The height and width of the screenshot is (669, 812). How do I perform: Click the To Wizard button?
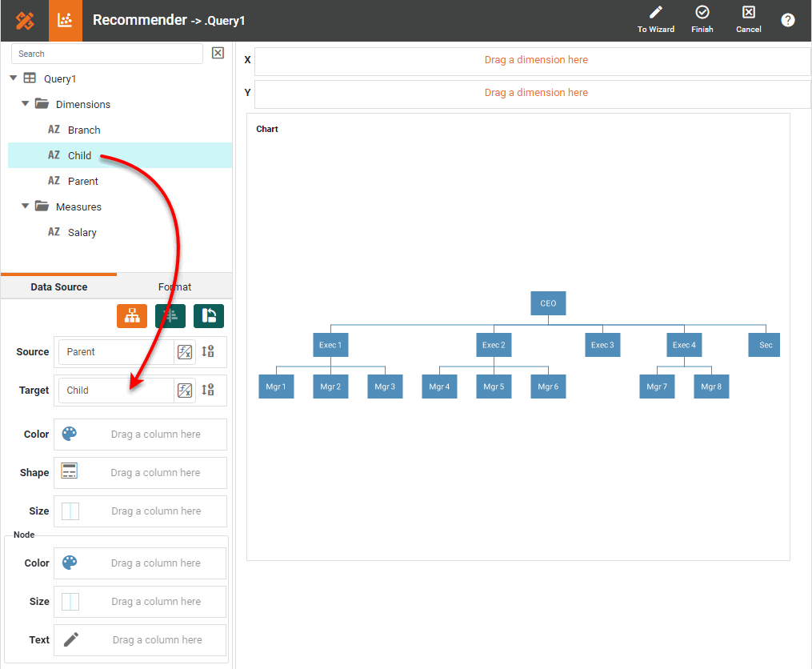655,20
